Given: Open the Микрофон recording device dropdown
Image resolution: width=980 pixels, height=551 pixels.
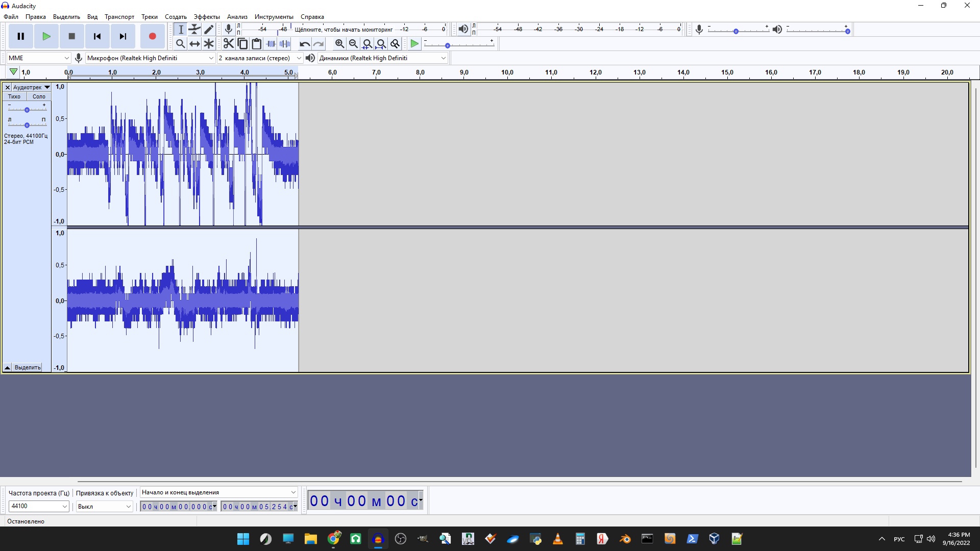Looking at the screenshot, I should tap(150, 58).
